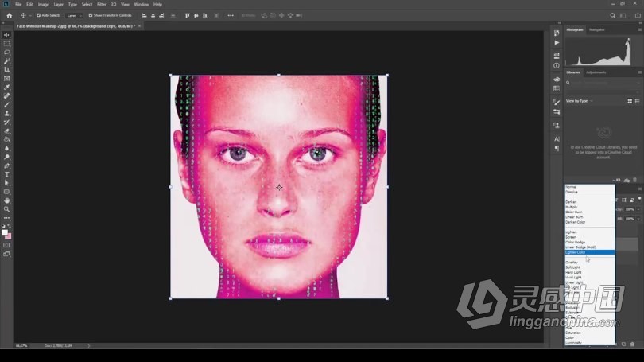This screenshot has width=644, height=362.
Task: Click the foreground color swatch
Action: [5, 232]
